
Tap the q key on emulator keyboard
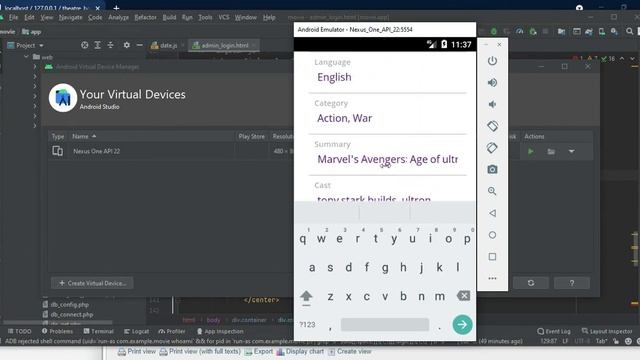point(303,239)
